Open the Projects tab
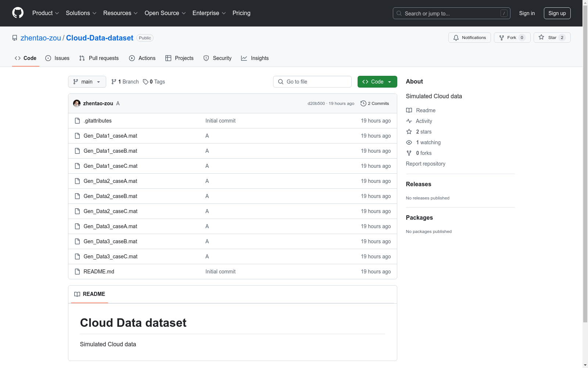588x368 pixels. click(179, 58)
